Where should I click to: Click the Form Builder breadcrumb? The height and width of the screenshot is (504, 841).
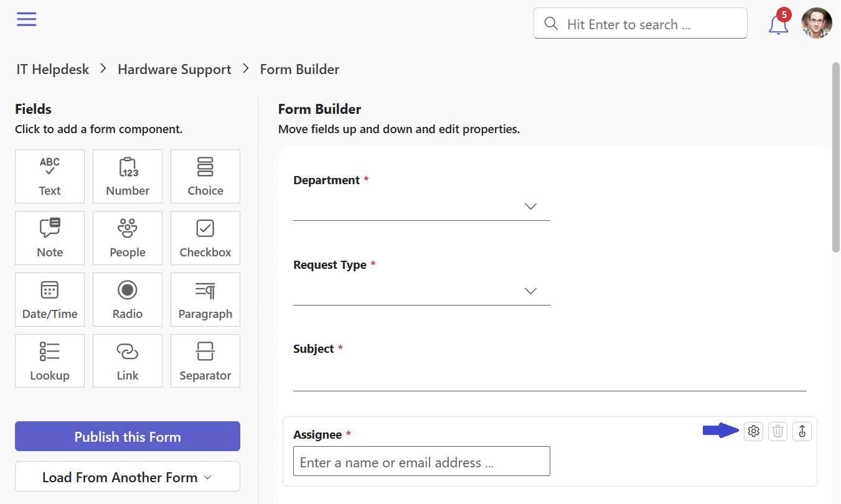point(299,69)
